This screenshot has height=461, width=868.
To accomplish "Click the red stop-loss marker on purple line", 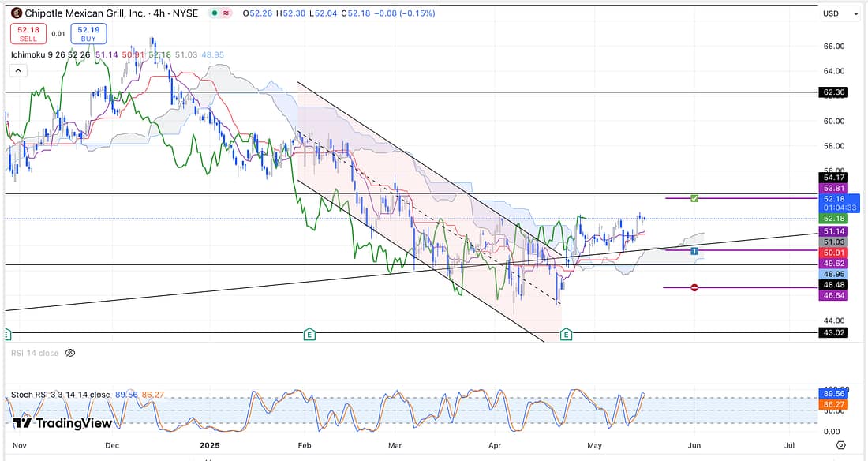I will click(x=694, y=287).
